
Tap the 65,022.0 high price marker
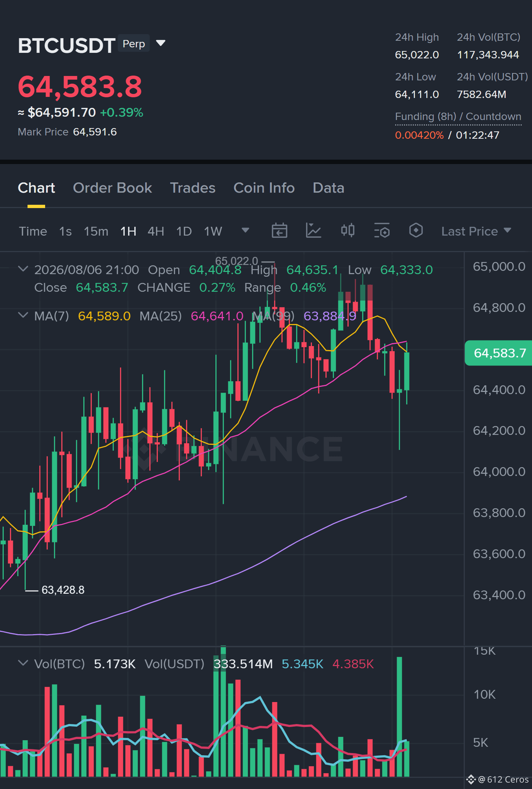(x=237, y=261)
